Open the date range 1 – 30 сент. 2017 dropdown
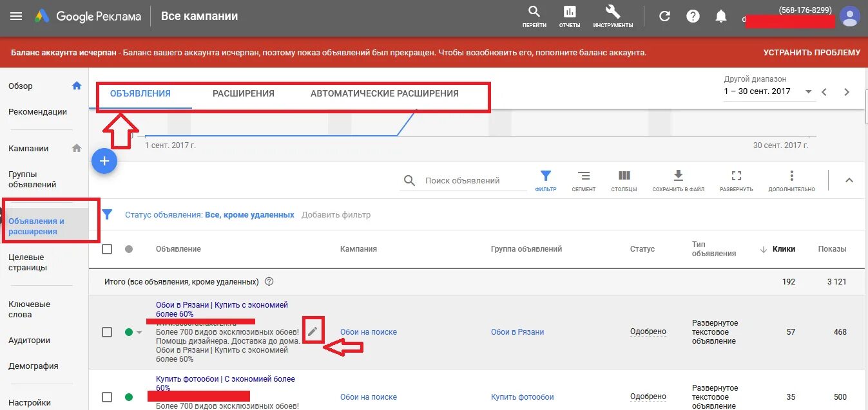Viewport: 868px width, 410px height. tap(768, 91)
